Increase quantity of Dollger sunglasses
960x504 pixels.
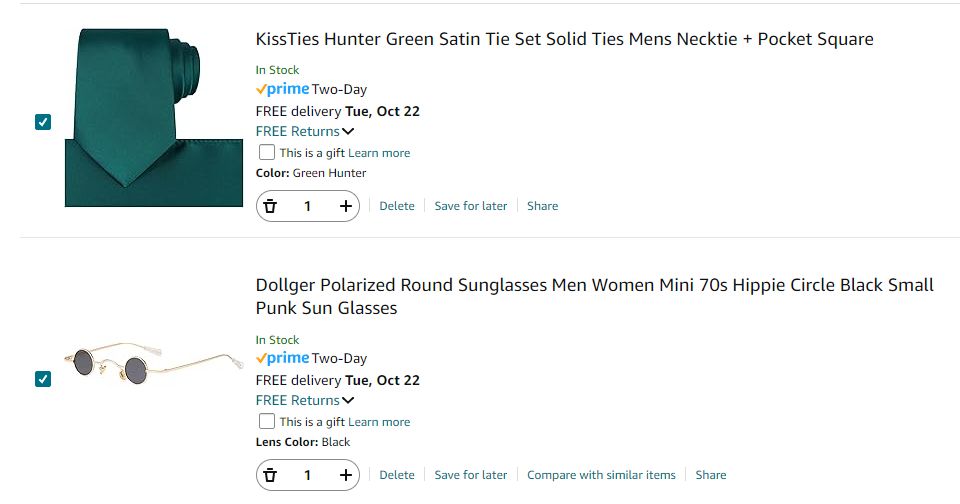[x=346, y=475]
